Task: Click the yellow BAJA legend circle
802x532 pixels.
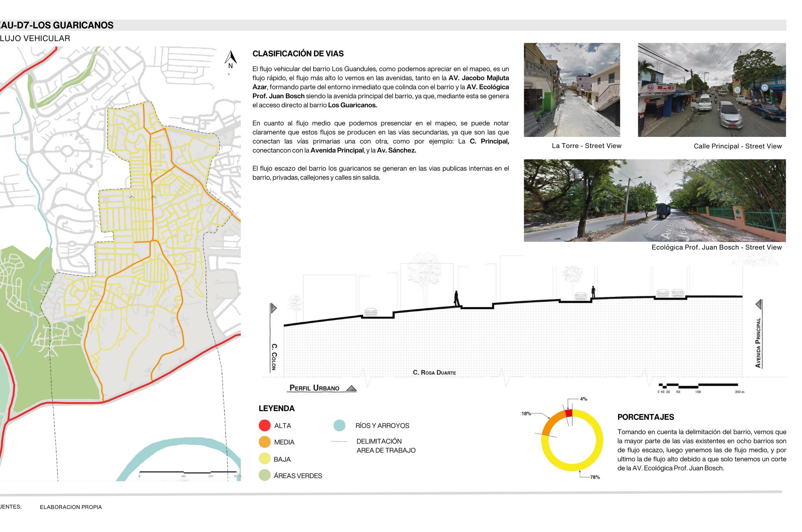Action: pos(265,459)
